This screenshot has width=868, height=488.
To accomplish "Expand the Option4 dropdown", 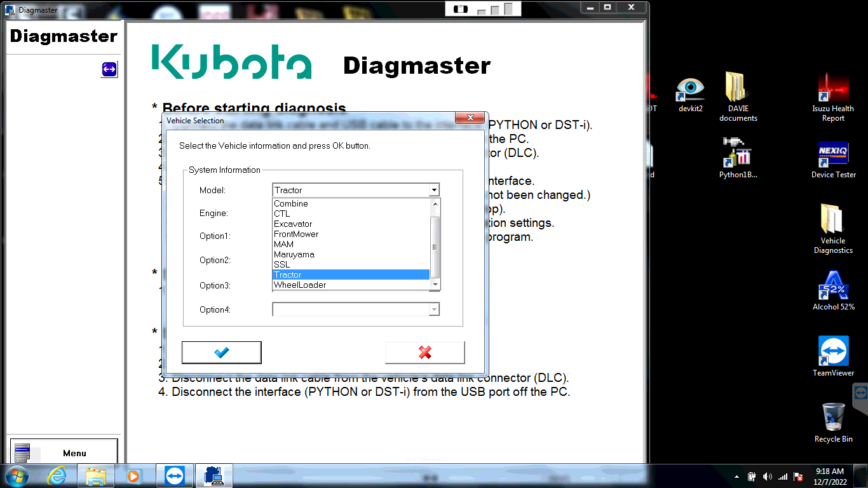I will tap(434, 309).
